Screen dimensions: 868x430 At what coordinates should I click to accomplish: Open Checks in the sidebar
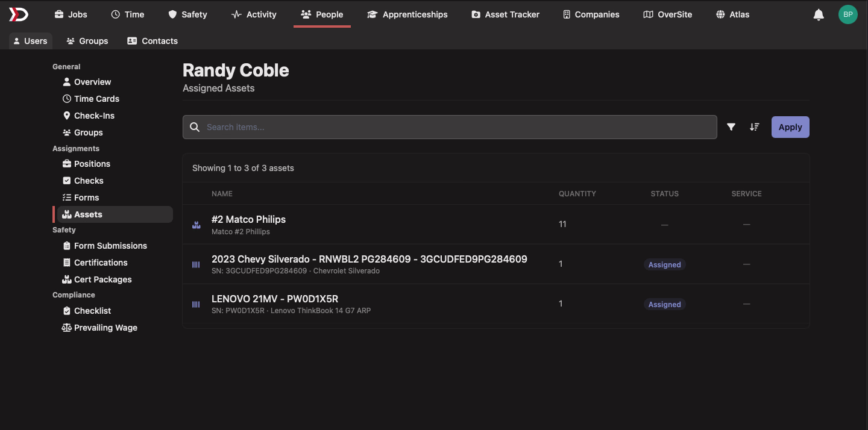[x=89, y=181]
